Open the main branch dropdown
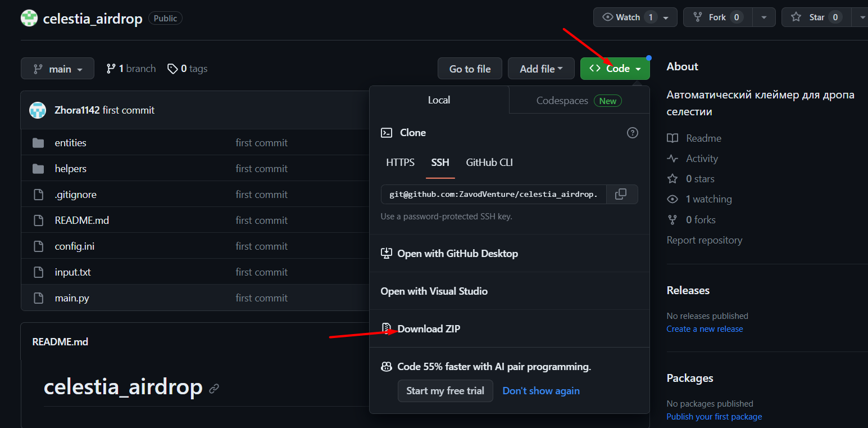Screen dimensions: 868x428 click(x=57, y=68)
